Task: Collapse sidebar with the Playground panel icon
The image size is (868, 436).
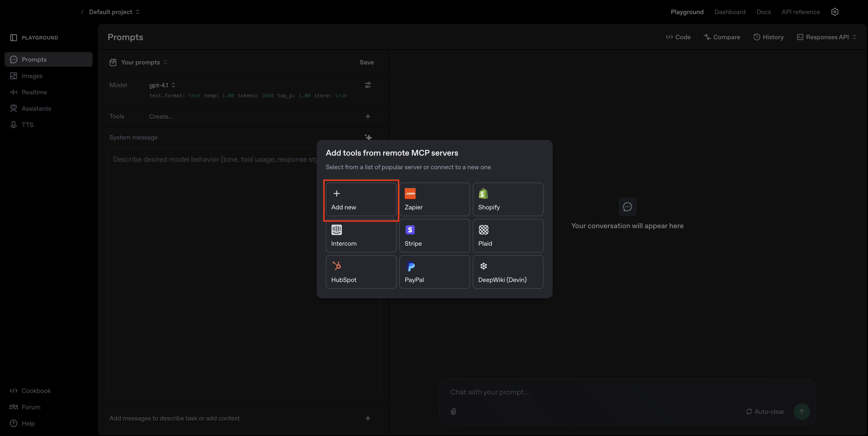Action: pyautogui.click(x=13, y=37)
